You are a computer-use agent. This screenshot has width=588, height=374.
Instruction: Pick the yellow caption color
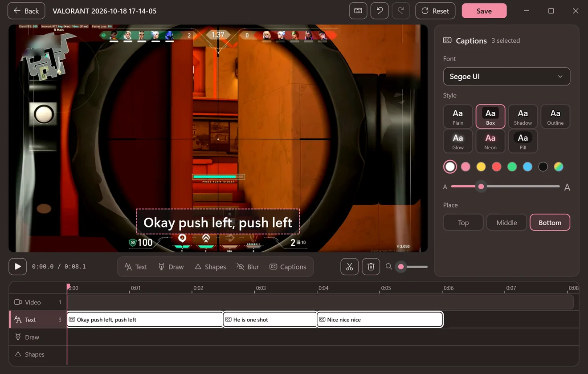click(481, 167)
